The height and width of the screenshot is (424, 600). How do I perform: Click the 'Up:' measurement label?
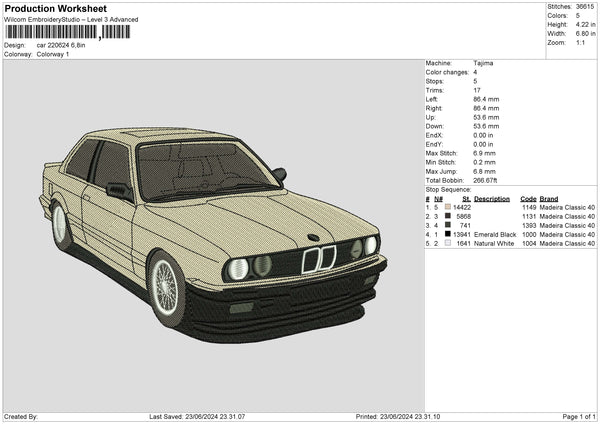click(x=430, y=117)
